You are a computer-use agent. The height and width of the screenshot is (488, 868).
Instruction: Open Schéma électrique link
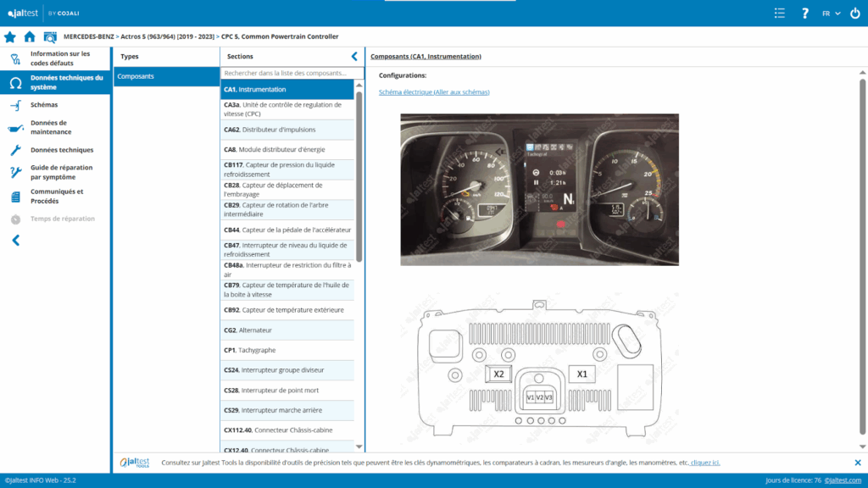point(434,91)
